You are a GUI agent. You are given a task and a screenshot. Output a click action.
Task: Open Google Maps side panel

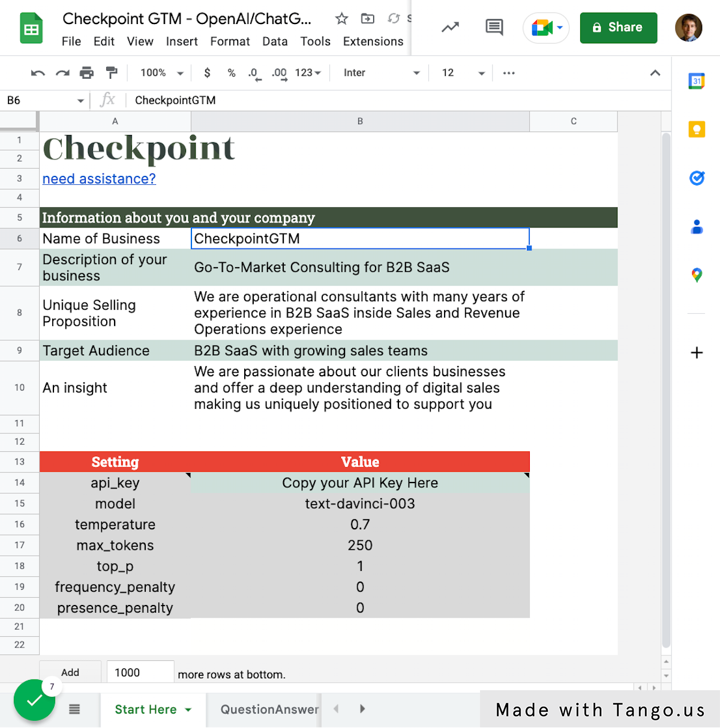coord(697,275)
